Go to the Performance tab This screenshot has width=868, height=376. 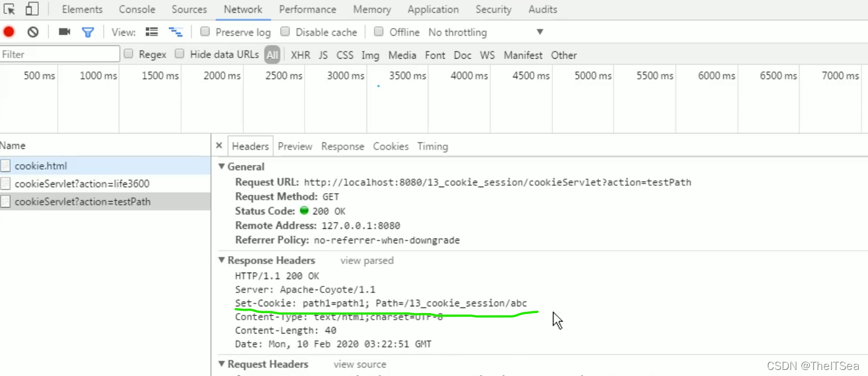point(308,9)
